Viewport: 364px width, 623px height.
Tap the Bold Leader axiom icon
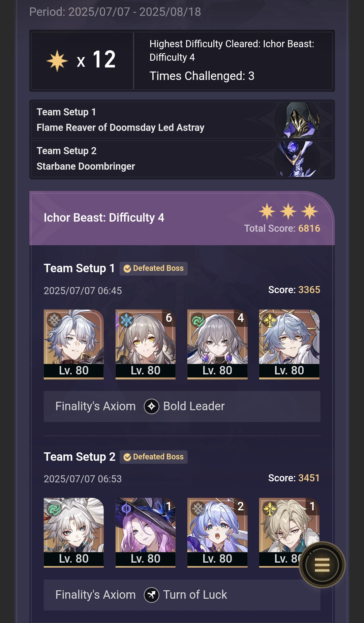[152, 406]
